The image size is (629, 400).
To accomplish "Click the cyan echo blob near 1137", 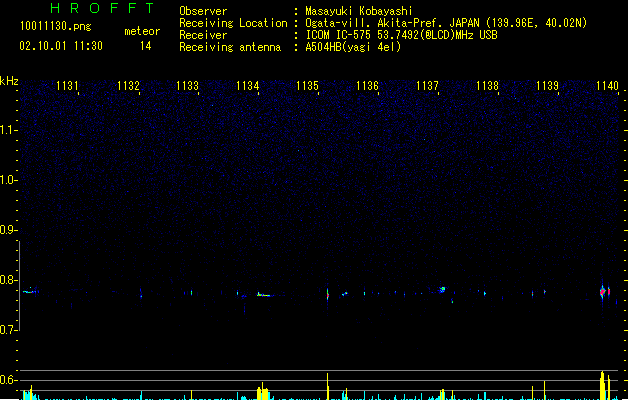I will (442, 289).
